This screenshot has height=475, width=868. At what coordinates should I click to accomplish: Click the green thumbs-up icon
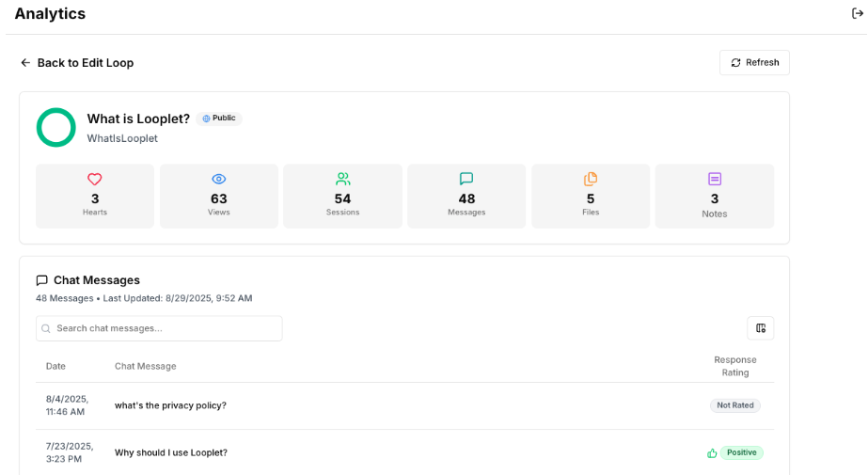coord(712,453)
